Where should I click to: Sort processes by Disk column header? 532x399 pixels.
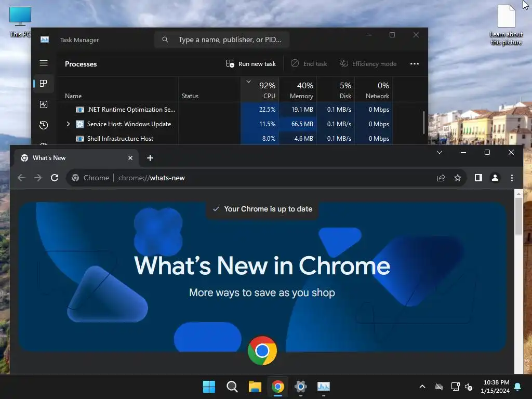coord(336,90)
